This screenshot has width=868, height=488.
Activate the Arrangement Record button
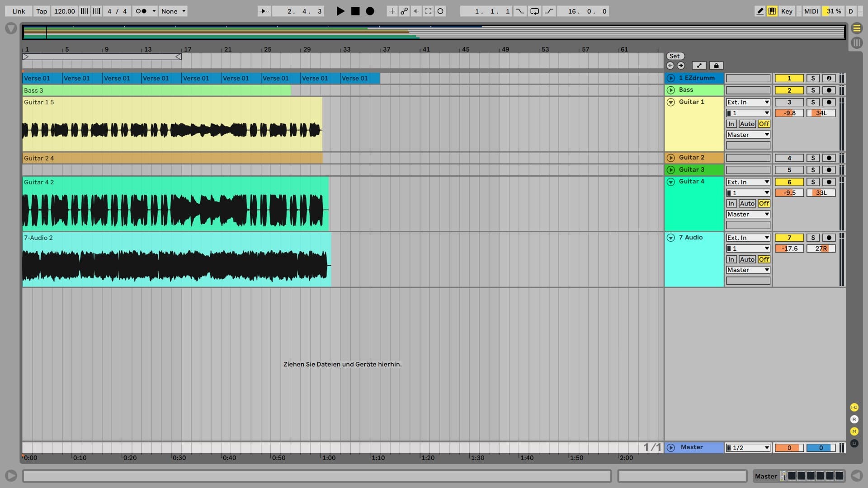tap(370, 11)
